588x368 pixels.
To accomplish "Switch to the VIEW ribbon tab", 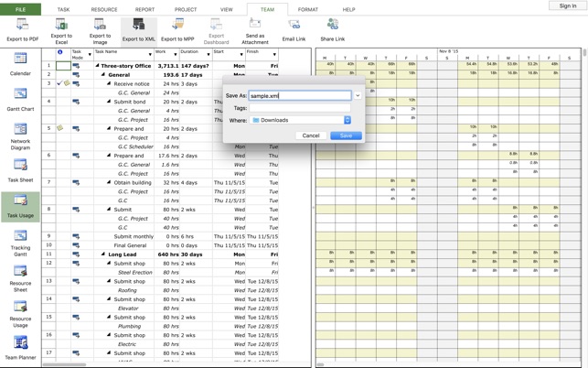I will [x=227, y=9].
